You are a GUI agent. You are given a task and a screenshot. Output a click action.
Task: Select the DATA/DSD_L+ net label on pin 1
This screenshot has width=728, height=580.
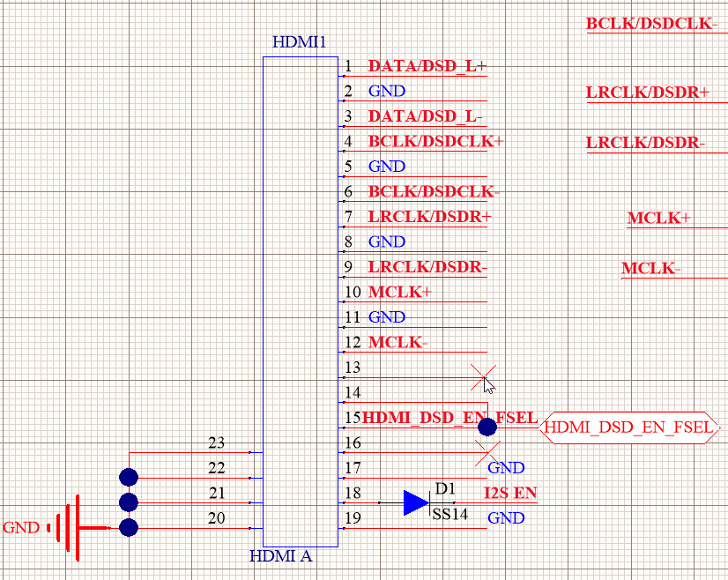(x=427, y=66)
